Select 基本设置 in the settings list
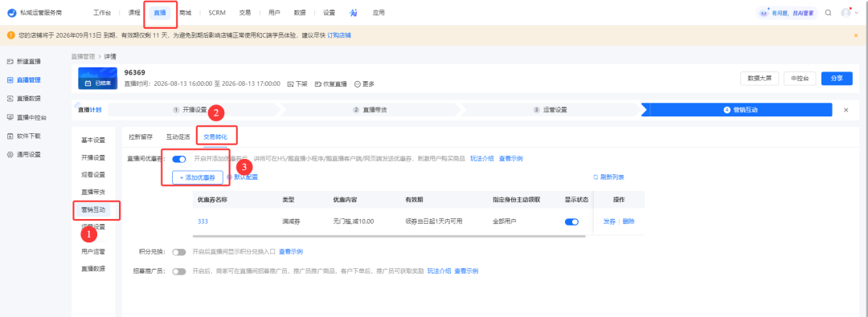This screenshot has width=868, height=317. click(93, 140)
